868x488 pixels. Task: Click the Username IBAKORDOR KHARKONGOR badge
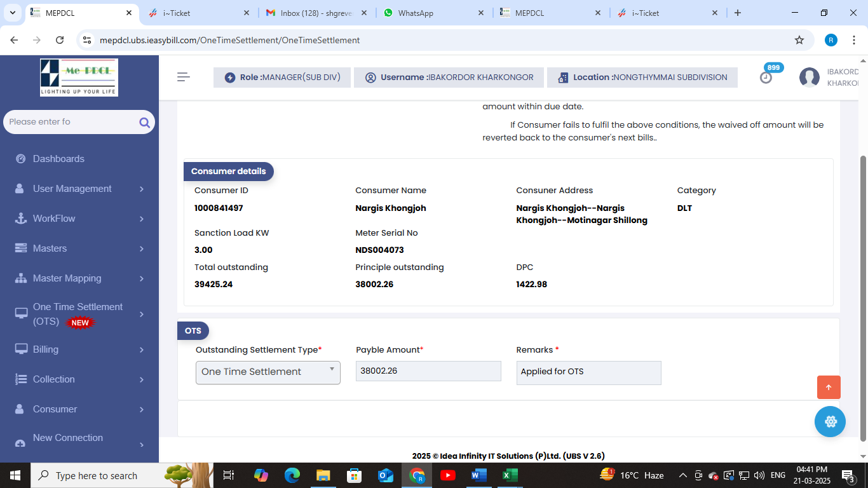click(x=449, y=78)
